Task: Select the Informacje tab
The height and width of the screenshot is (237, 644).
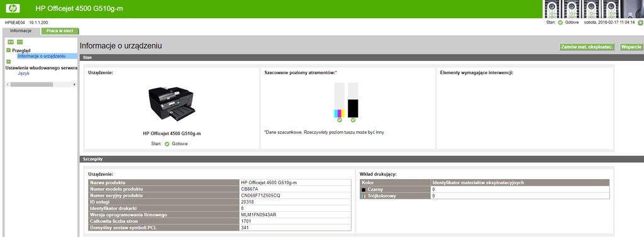Action: click(x=21, y=31)
